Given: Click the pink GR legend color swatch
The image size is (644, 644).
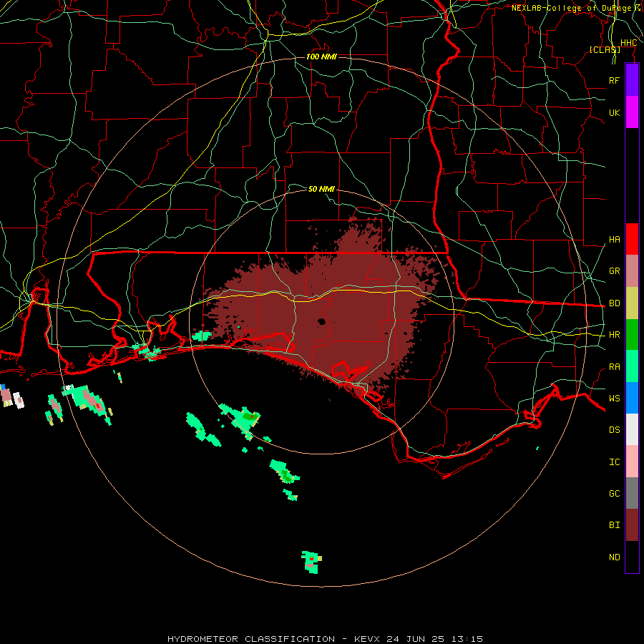Looking at the screenshot, I should click(632, 271).
